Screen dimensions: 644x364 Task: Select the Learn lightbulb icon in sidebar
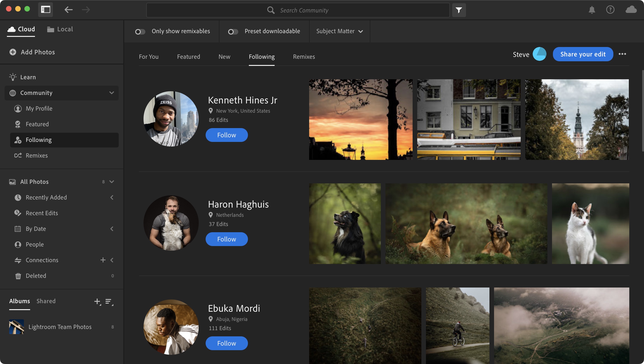13,77
